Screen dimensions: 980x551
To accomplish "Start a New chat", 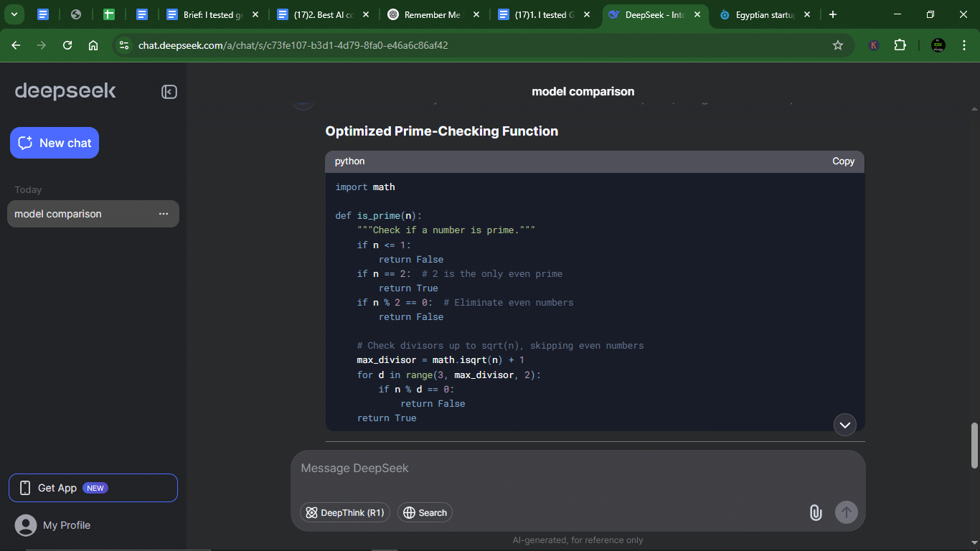I will (x=55, y=143).
